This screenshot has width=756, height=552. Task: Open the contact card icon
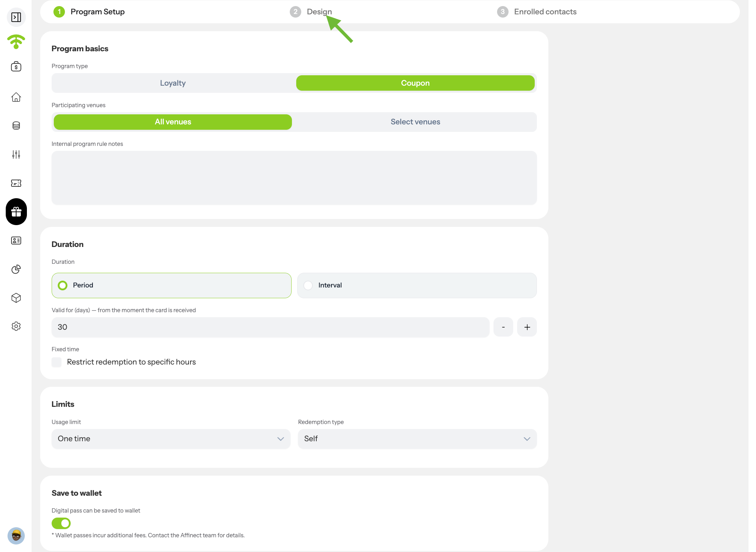click(16, 241)
